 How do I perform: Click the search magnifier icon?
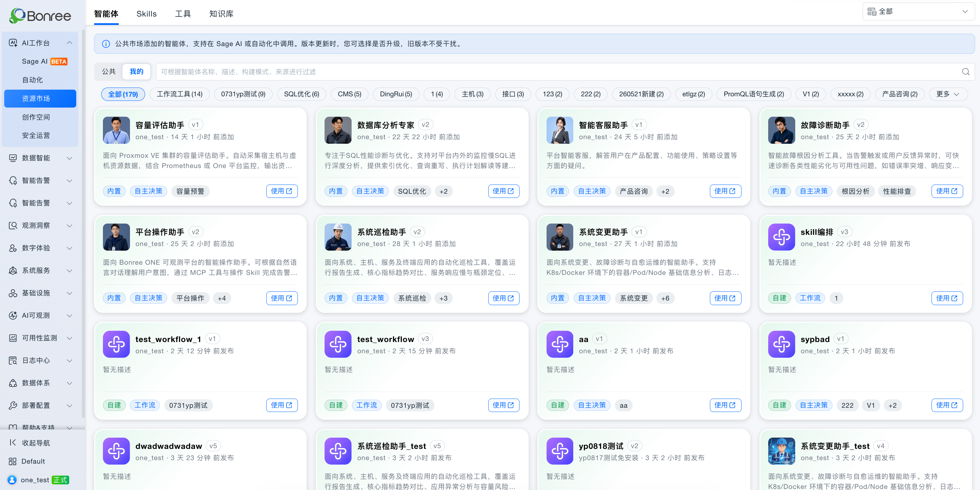pyautogui.click(x=966, y=72)
